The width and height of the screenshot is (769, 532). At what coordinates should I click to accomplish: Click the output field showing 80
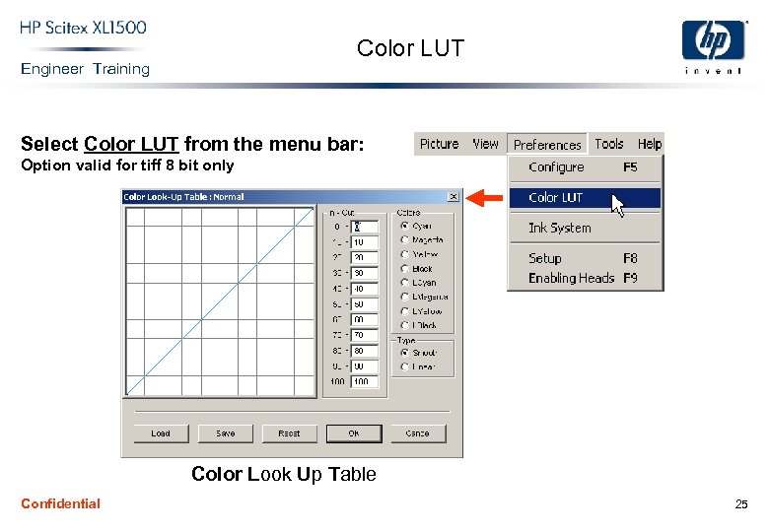coord(365,351)
